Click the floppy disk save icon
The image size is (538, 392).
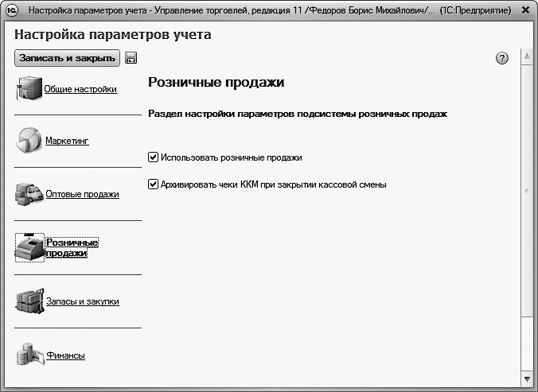click(131, 58)
